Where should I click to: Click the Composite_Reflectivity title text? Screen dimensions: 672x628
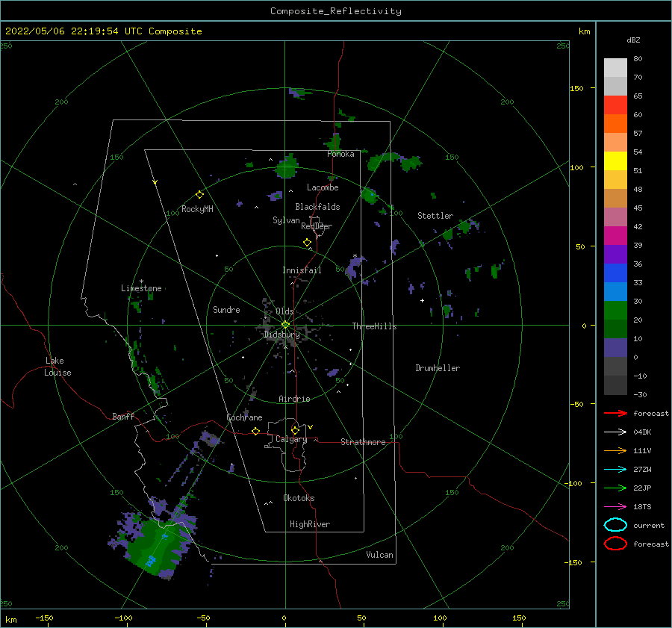336,11
